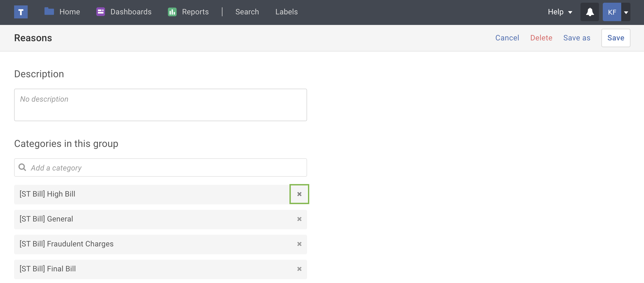Open the notifications bell
Image resolution: width=644 pixels, height=283 pixels.
click(589, 12)
